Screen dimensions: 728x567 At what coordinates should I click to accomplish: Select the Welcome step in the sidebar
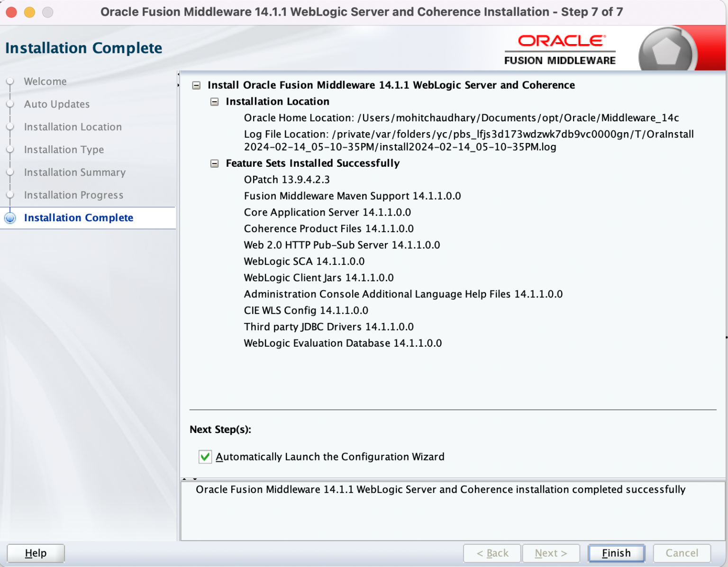45,81
